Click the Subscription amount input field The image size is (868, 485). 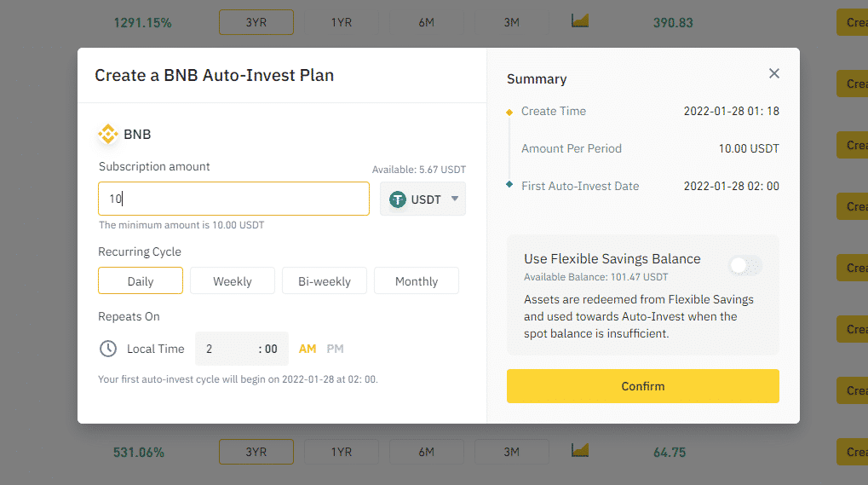coord(233,199)
